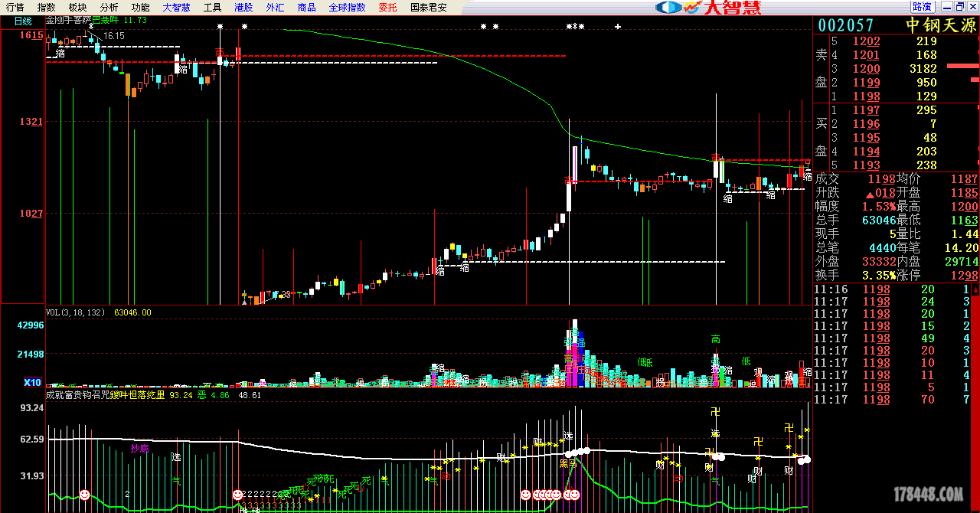Click the purple 抄底 signal label
Screen dimensions: 980x513
coord(140,449)
